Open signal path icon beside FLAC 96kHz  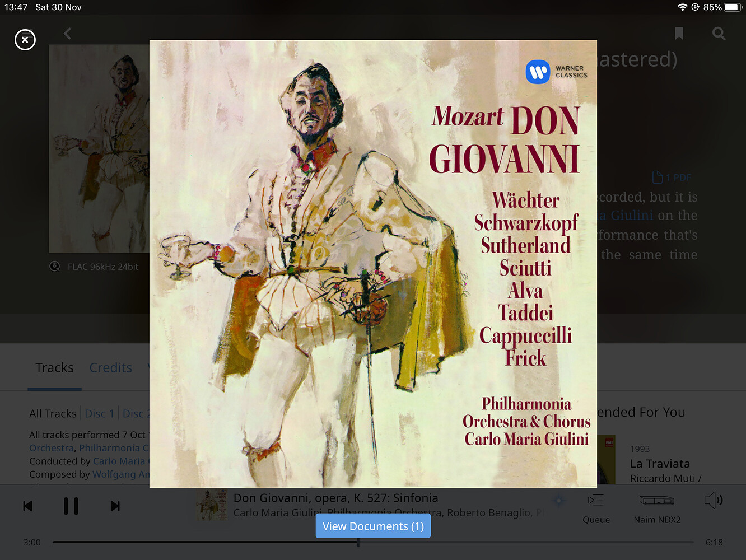click(x=55, y=267)
